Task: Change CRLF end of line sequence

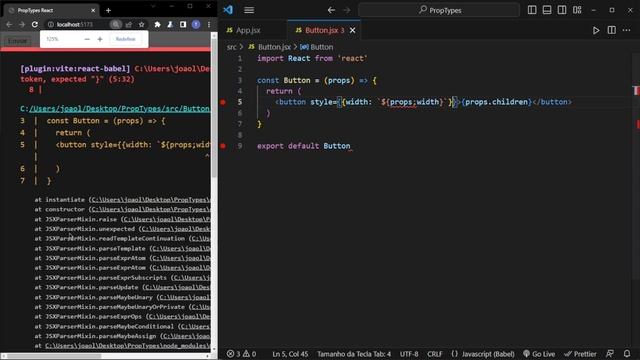Action: (435, 354)
